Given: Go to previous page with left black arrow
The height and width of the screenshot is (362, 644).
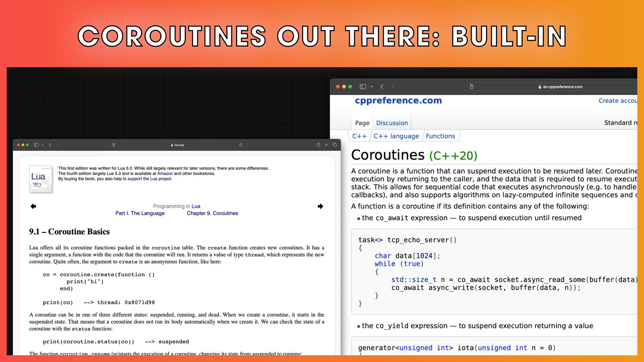Looking at the screenshot, I should [33, 206].
